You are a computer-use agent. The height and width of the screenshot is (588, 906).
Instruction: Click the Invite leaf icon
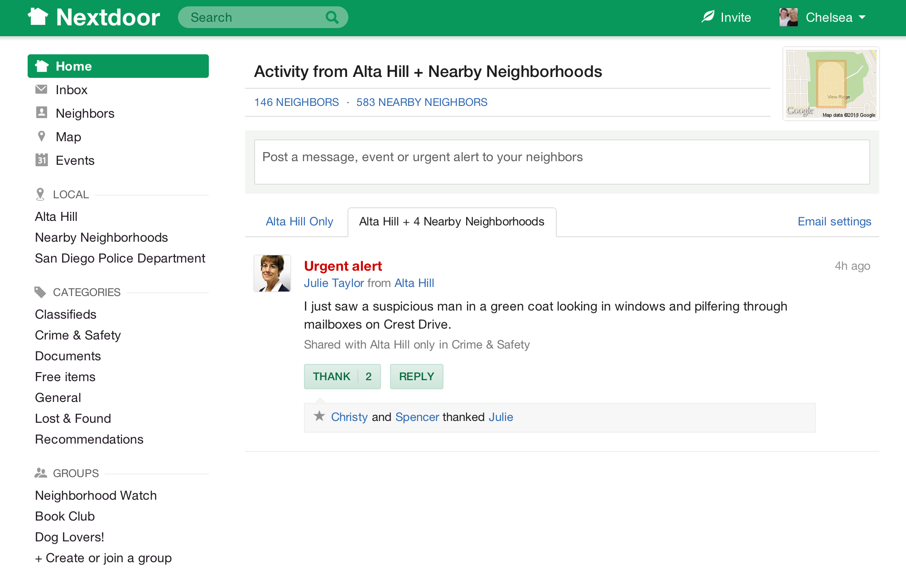point(708,17)
